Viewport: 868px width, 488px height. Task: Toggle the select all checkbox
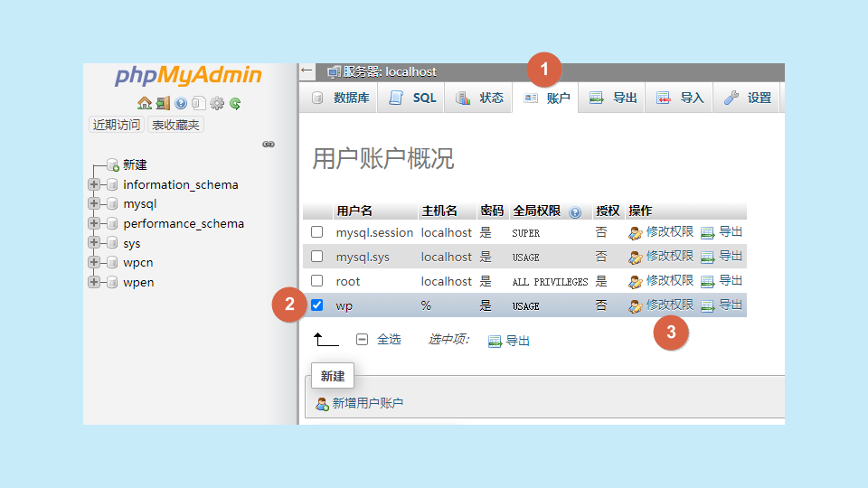point(362,339)
